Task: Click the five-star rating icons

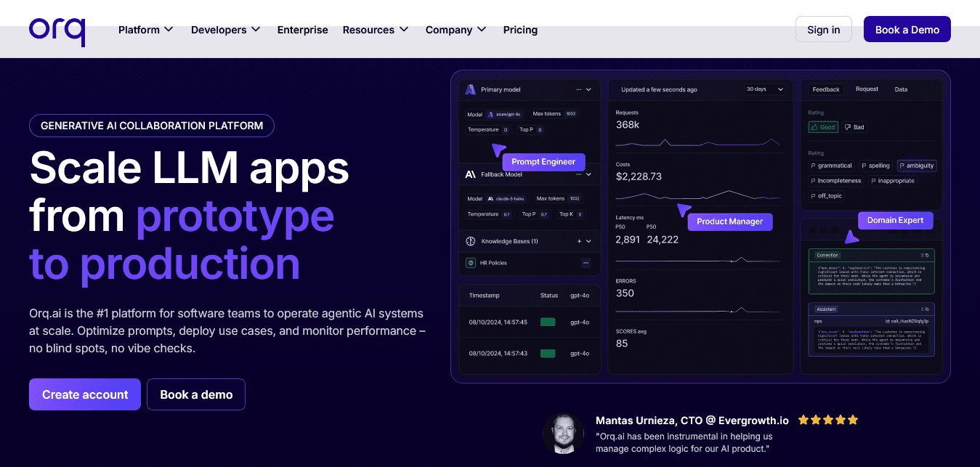Action: point(828,420)
